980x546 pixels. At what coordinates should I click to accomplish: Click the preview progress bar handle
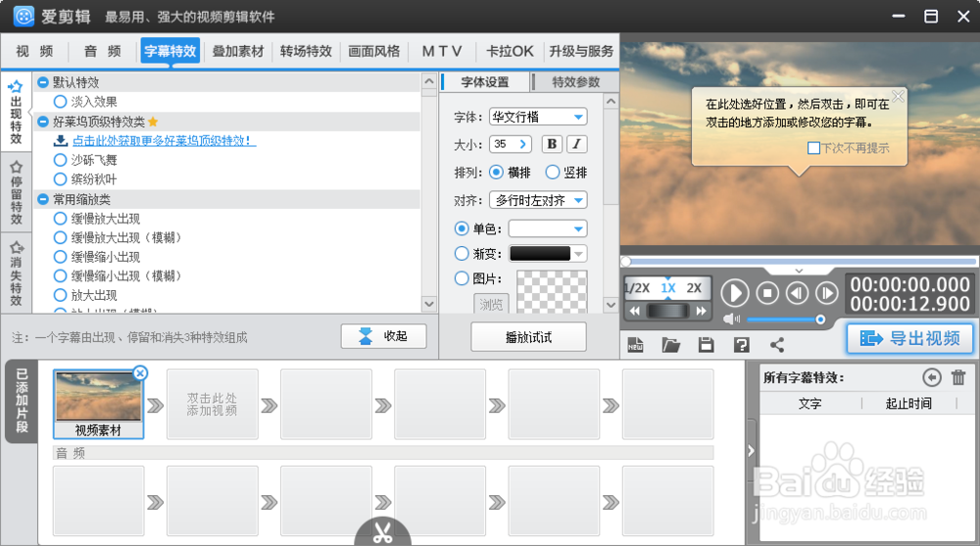pyautogui.click(x=626, y=261)
